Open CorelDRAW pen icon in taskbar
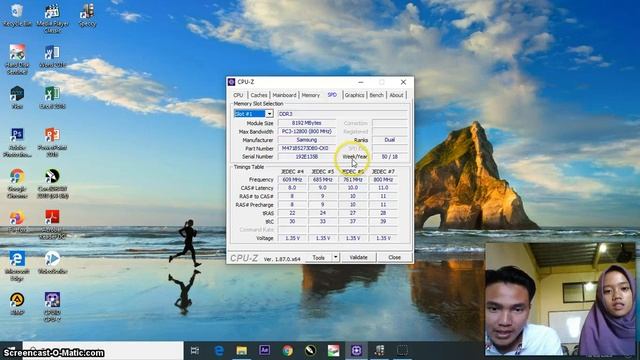Viewport: 640px width, 360px height. tap(311, 350)
